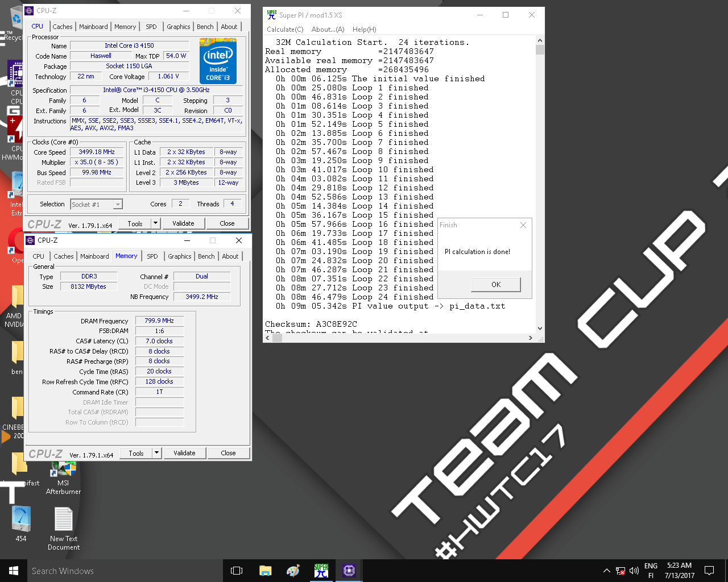The image size is (728, 582).
Task: Open the New Text Document desktop file
Action: pos(64,529)
